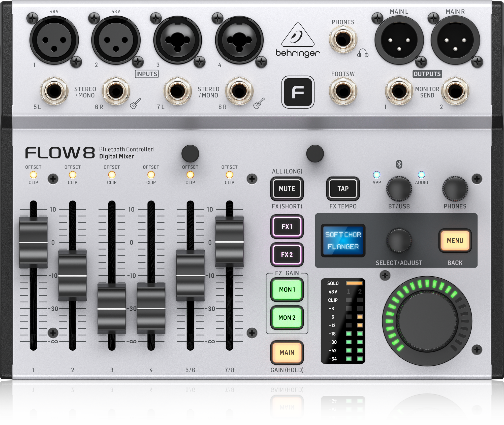Open the MENU with the orange button
Viewport: 504px width, 425px height.
[455, 241]
